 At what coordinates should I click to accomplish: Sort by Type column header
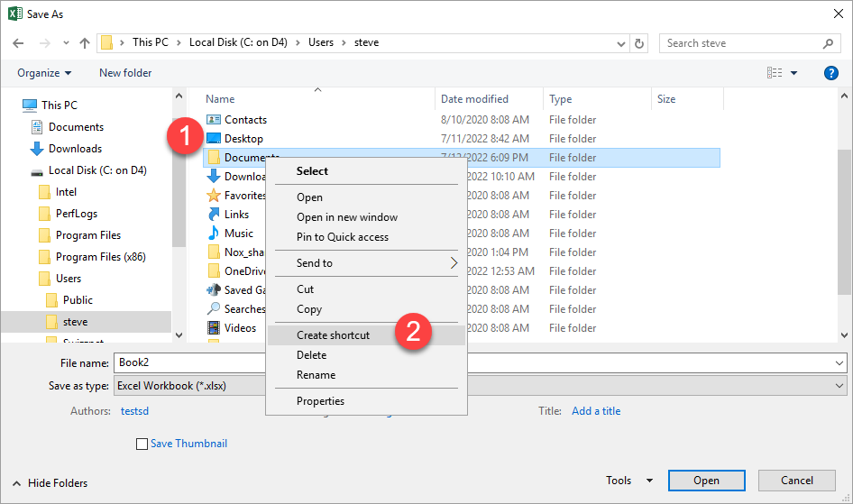click(560, 99)
